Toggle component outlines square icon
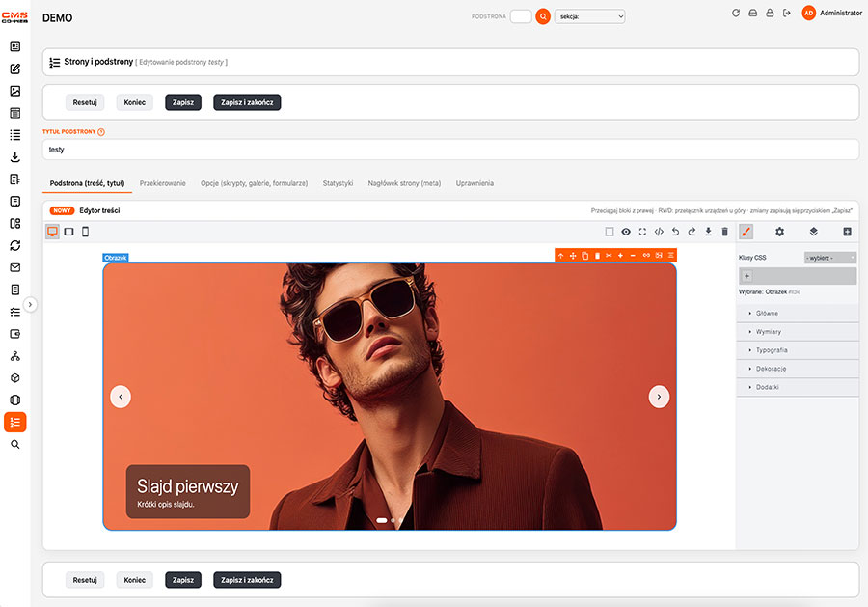 (x=610, y=232)
